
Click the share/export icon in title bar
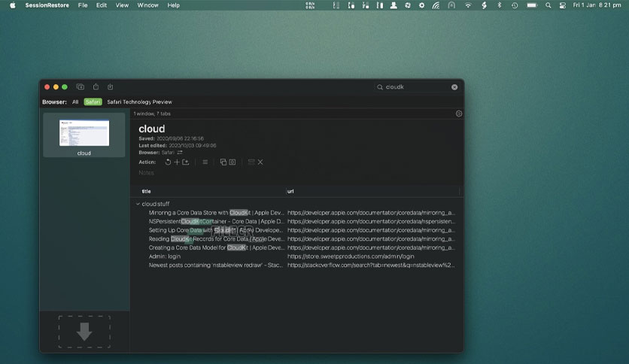(x=96, y=86)
